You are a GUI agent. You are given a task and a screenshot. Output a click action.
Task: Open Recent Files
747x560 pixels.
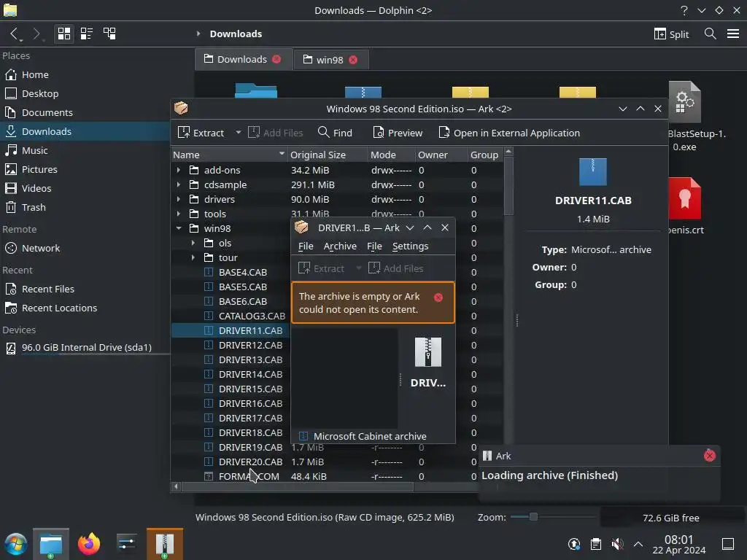point(85,289)
